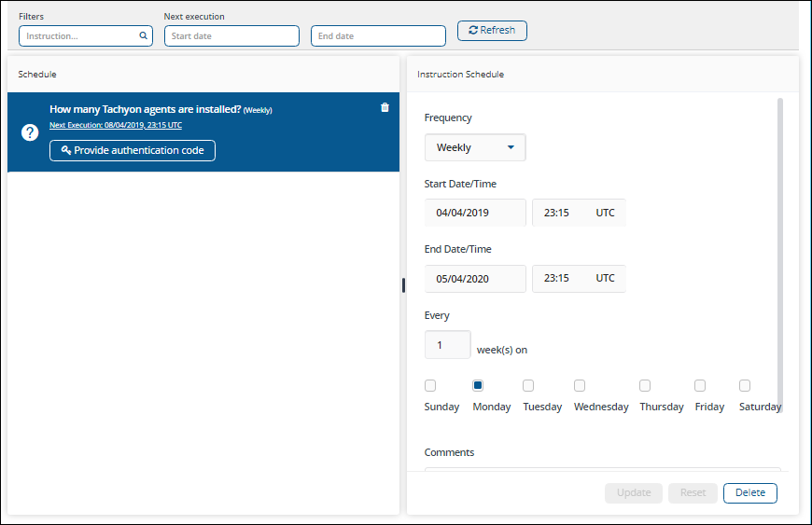Focus the Next execution Start date filter
This screenshot has width=812, height=525.
(231, 36)
